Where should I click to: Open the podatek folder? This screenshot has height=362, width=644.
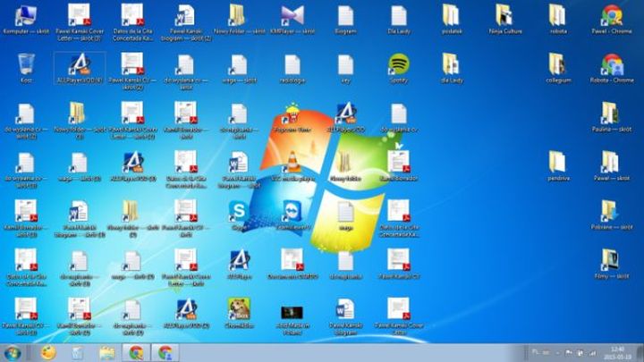pyautogui.click(x=452, y=20)
